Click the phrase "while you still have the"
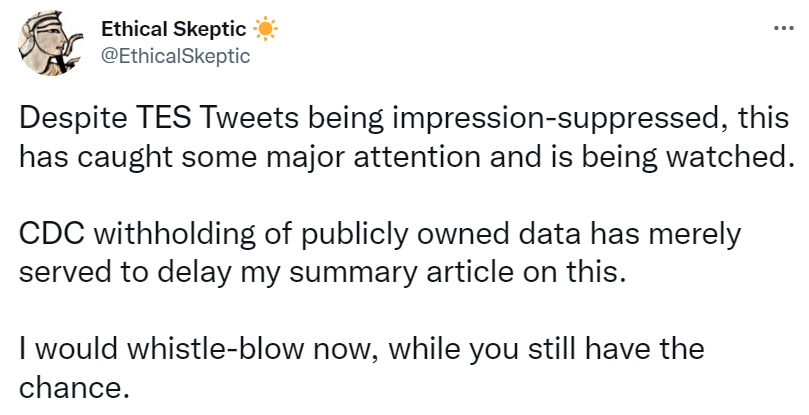Viewport: 809px width, 415px height. tap(546, 350)
